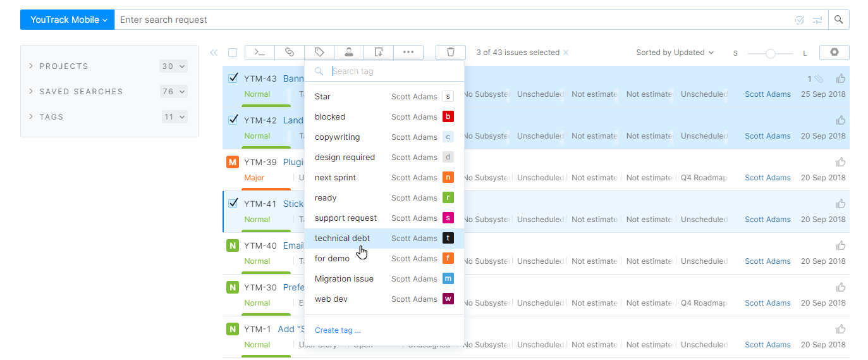The image size is (868, 360).
Task: Open the Tags count 11 dropdown
Action: point(175,117)
